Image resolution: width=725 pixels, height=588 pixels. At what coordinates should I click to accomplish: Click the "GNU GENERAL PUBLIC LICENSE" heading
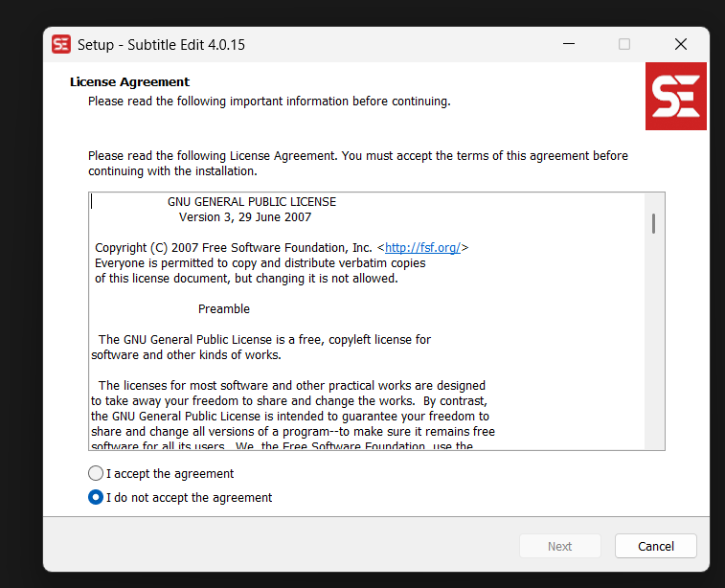(252, 202)
